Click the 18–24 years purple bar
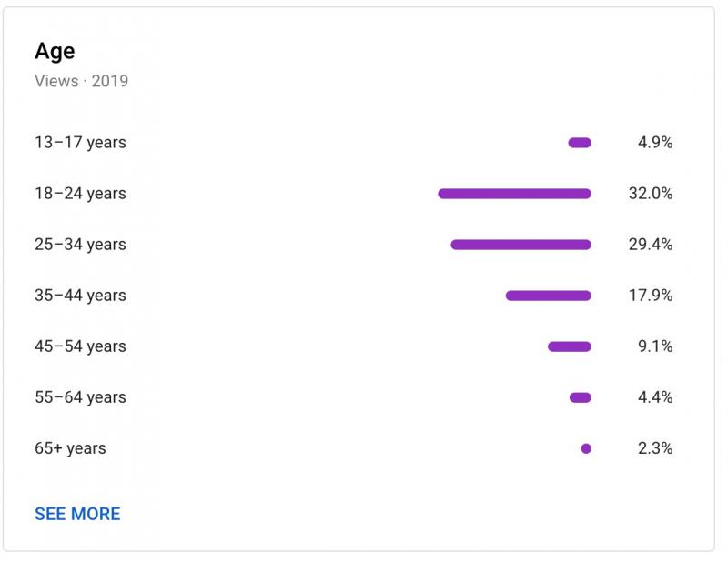728x562 pixels. 514,193
